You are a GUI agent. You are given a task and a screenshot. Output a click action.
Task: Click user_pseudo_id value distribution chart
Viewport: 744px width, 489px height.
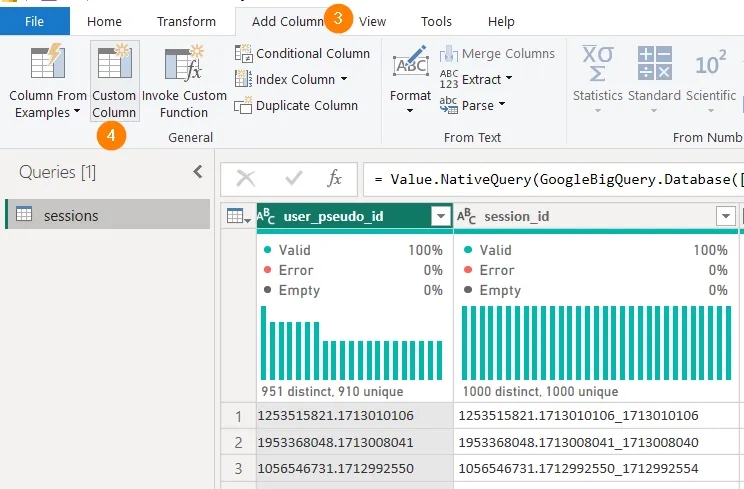352,343
